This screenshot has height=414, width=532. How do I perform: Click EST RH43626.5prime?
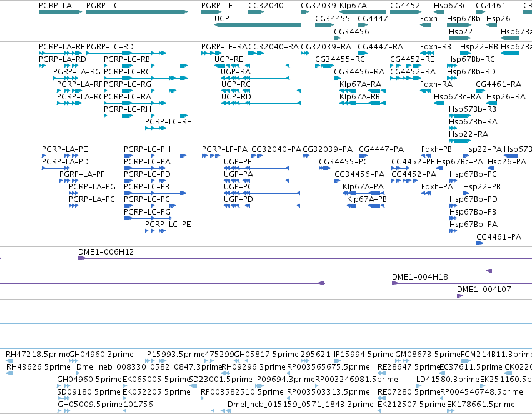(9, 373)
